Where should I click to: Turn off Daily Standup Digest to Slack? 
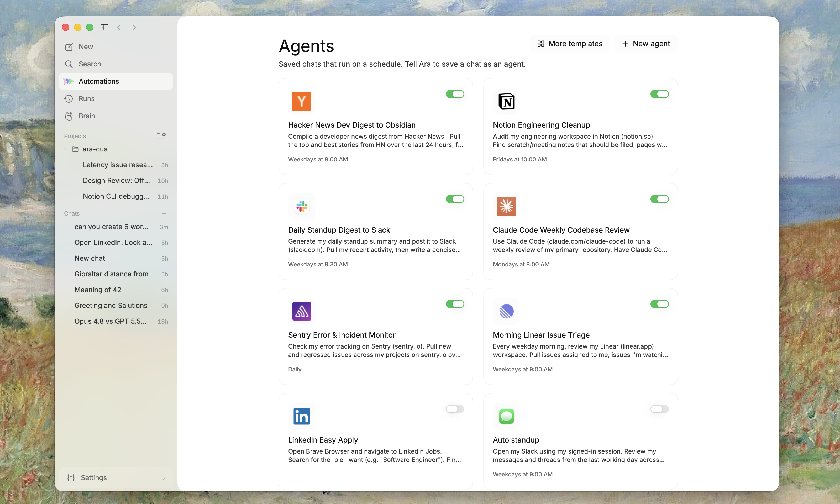pos(455,199)
